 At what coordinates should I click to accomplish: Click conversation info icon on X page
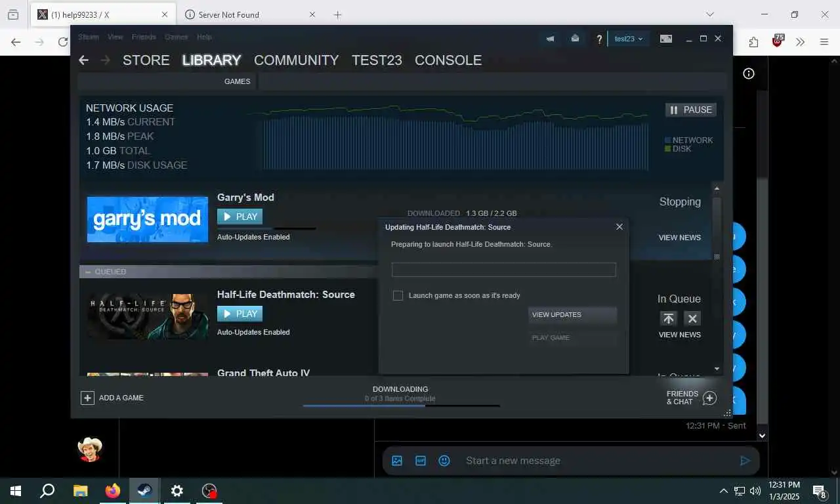tap(749, 73)
